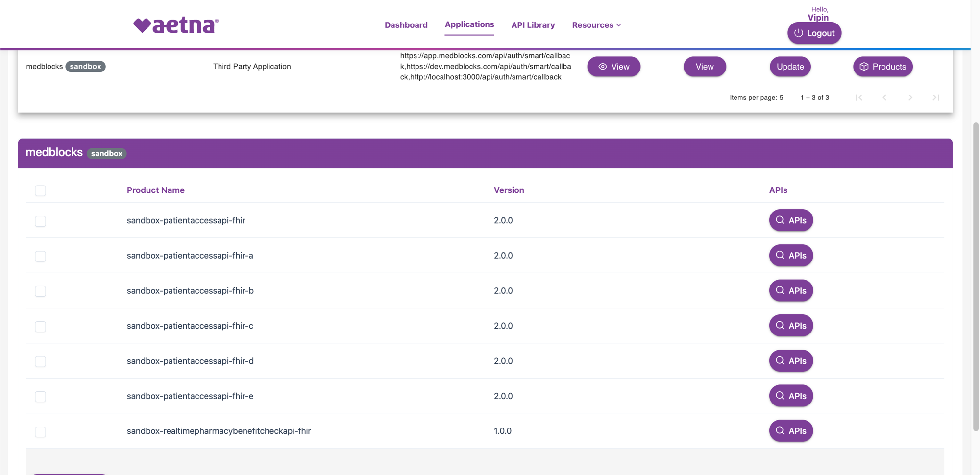View APIs for sandbox-patientaccessapi-fhir
980x475 pixels.
click(791, 220)
